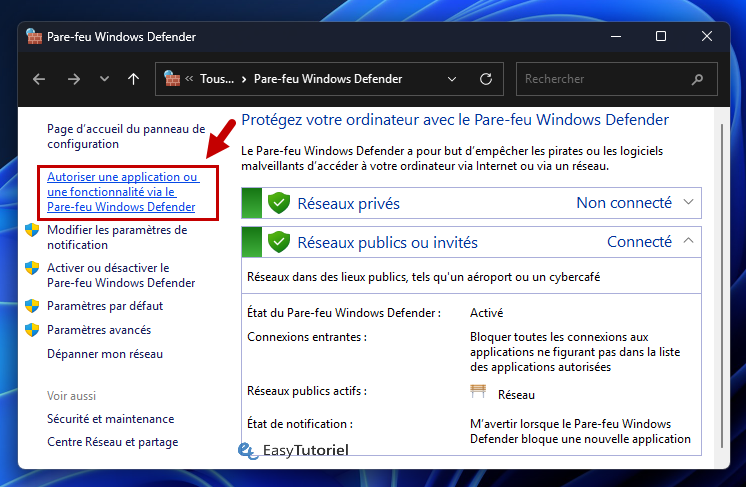
Task: Click green shield icon of 'Réseaux publics'
Action: (279, 242)
